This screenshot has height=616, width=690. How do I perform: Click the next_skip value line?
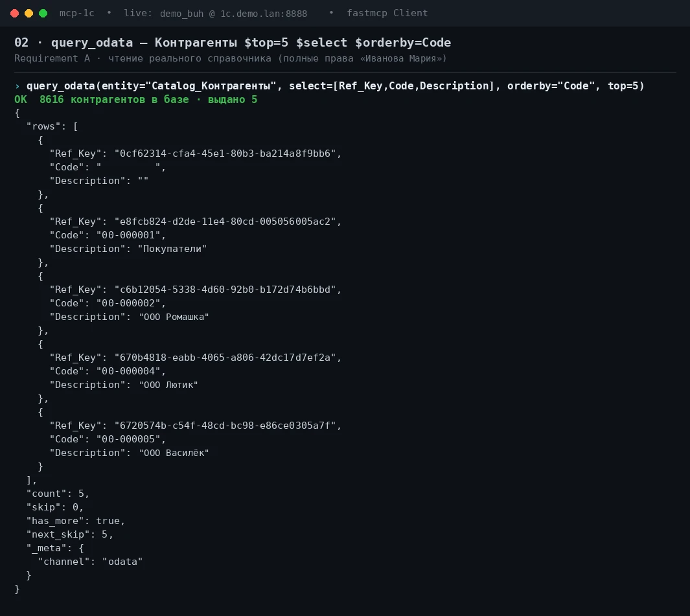click(69, 534)
